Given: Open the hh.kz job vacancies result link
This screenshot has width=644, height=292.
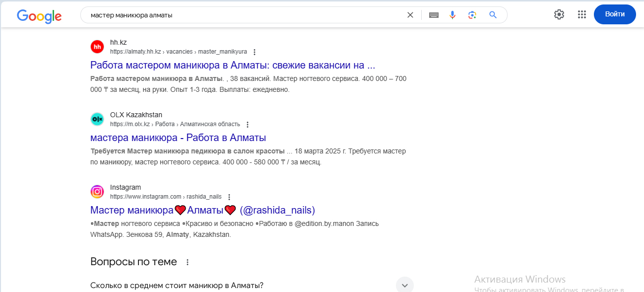Looking at the screenshot, I should 233,65.
